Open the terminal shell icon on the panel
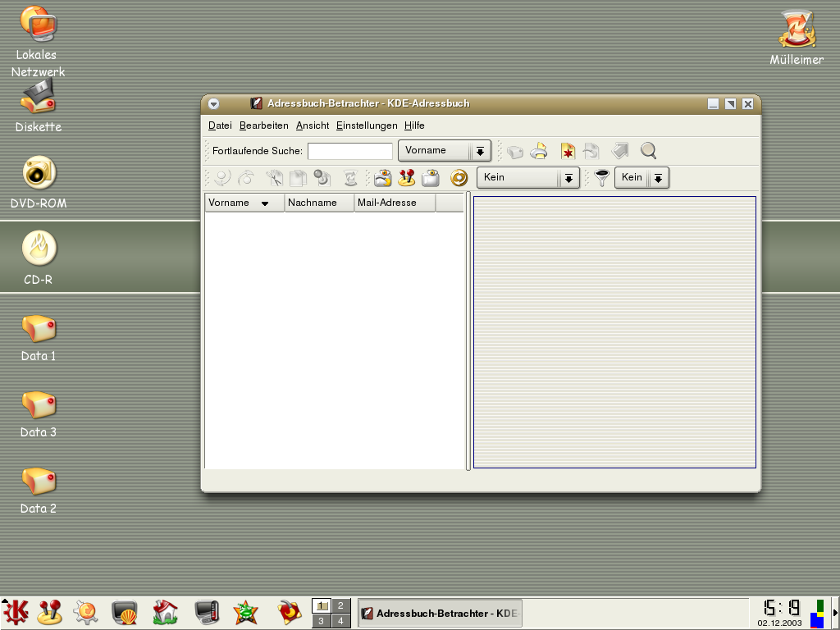Viewport: 840px width, 630px height. click(125, 612)
